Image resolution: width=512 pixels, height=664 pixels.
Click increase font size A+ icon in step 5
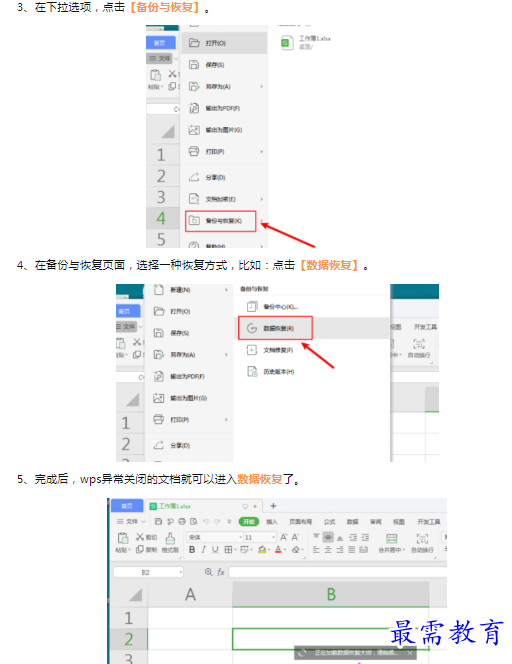tap(283, 537)
